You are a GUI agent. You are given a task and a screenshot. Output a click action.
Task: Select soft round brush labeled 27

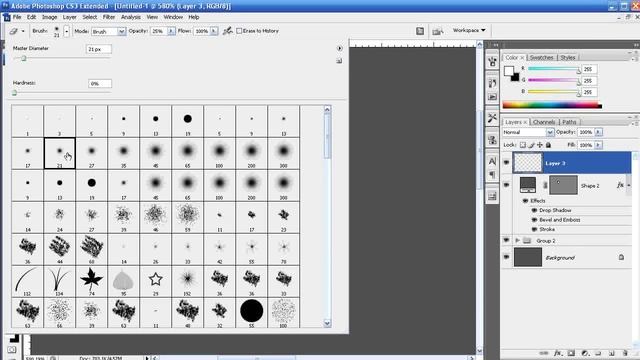click(x=91, y=153)
